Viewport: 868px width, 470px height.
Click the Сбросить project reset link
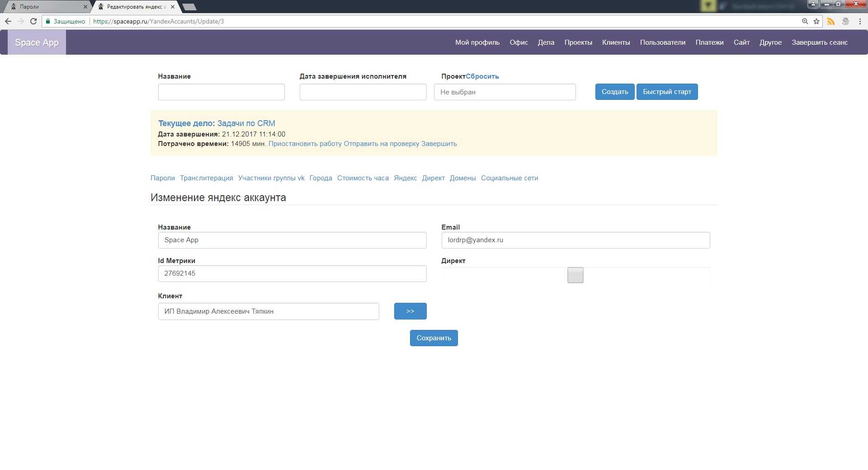point(482,76)
